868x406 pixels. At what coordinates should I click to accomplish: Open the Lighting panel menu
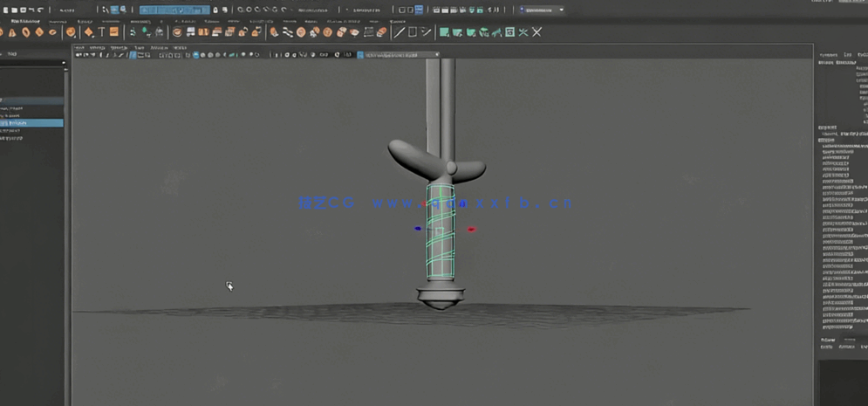[x=119, y=48]
